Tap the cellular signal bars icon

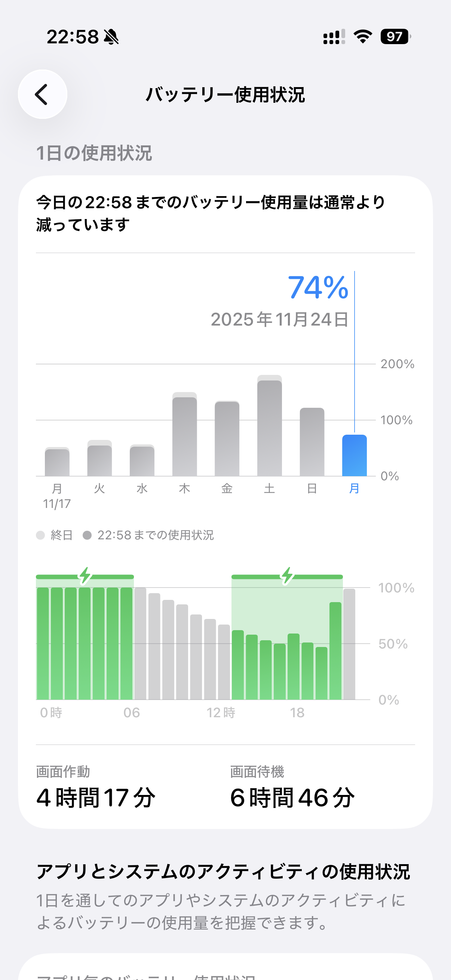334,37
